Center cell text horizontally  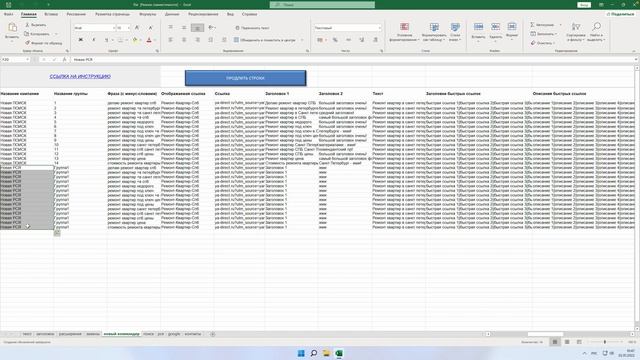[184, 40]
